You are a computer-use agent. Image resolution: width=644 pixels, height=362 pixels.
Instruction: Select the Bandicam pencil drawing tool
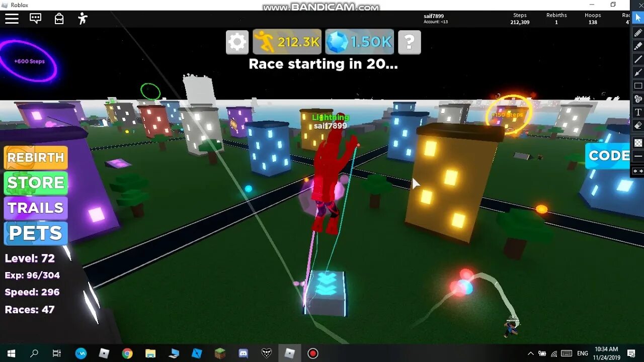pyautogui.click(x=638, y=33)
